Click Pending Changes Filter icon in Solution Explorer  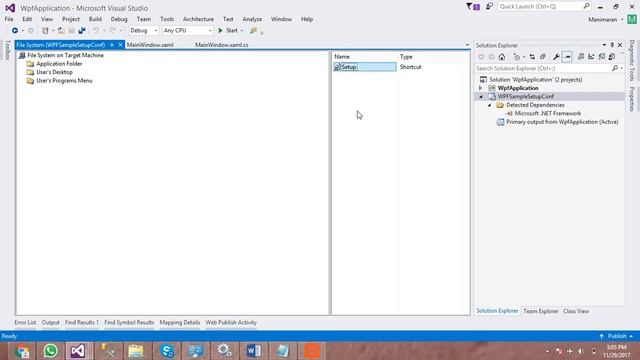click(517, 57)
